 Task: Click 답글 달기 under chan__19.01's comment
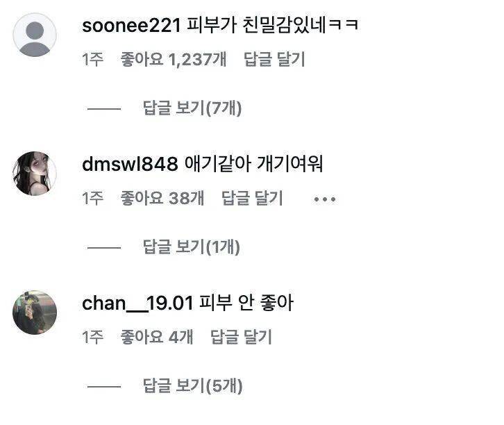241,337
